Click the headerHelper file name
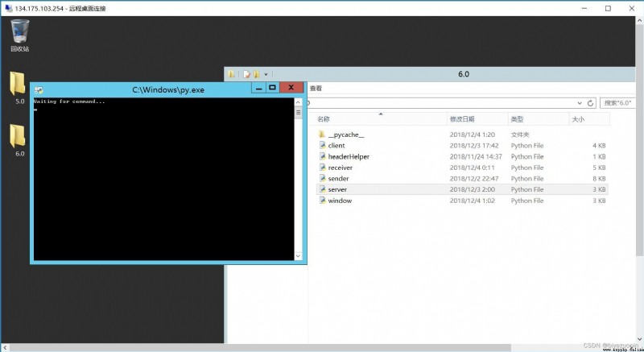The image size is (644, 352). click(x=349, y=156)
